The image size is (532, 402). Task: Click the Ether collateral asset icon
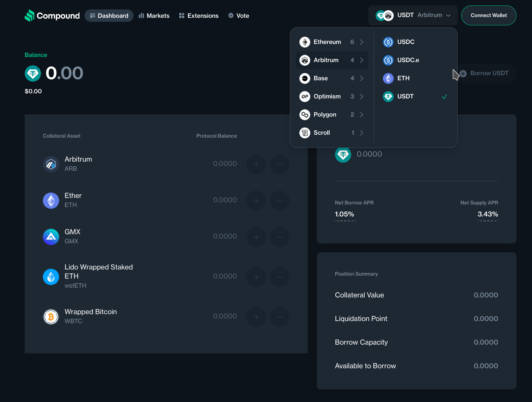tap(51, 200)
